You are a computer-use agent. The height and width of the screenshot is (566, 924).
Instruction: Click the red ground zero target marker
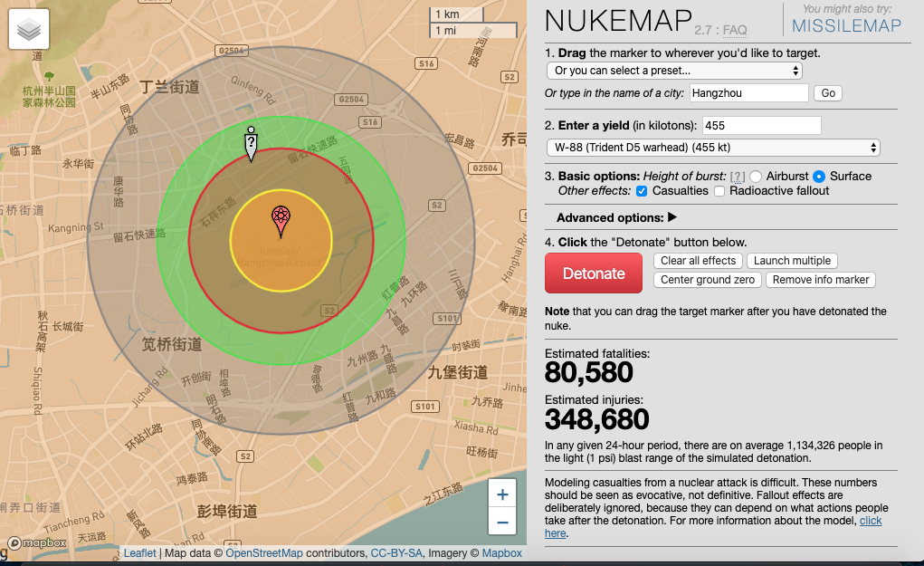pos(281,222)
